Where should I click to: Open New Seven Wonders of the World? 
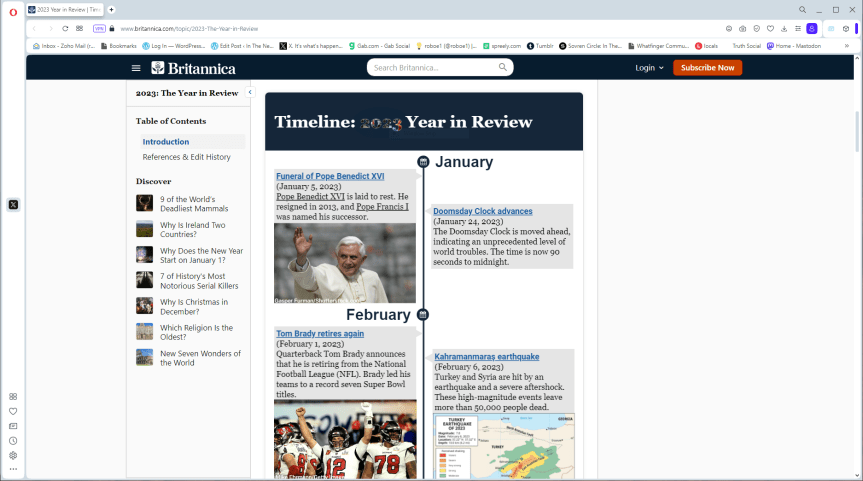(200, 358)
